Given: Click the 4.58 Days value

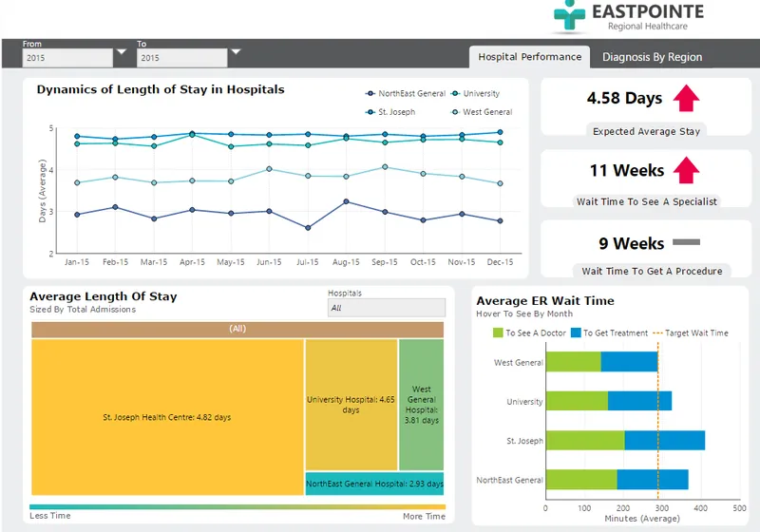Looking at the screenshot, I should pos(624,98).
